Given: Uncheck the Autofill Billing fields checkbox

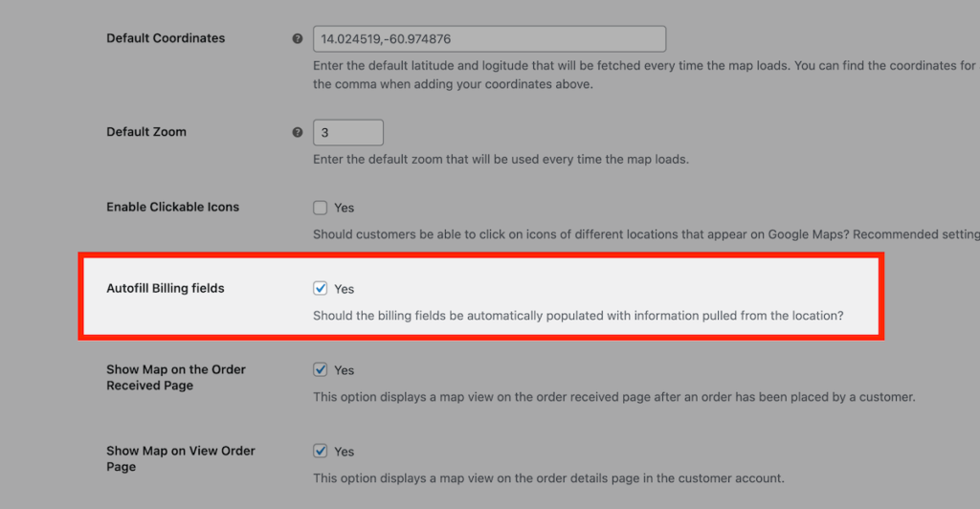Looking at the screenshot, I should pos(320,289).
